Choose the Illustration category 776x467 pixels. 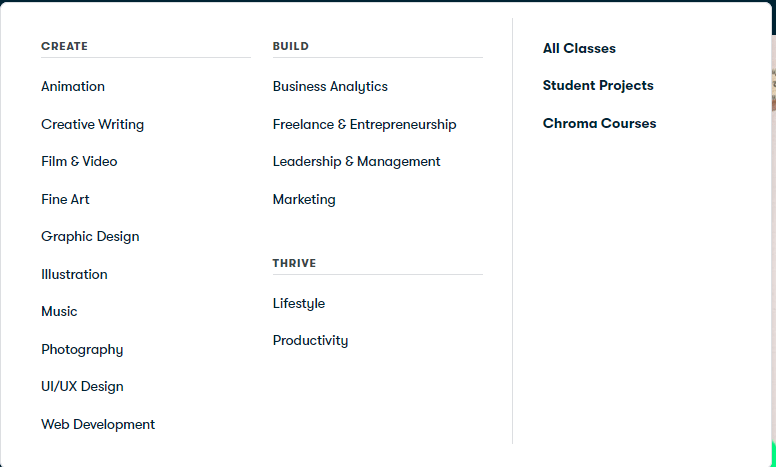click(74, 275)
